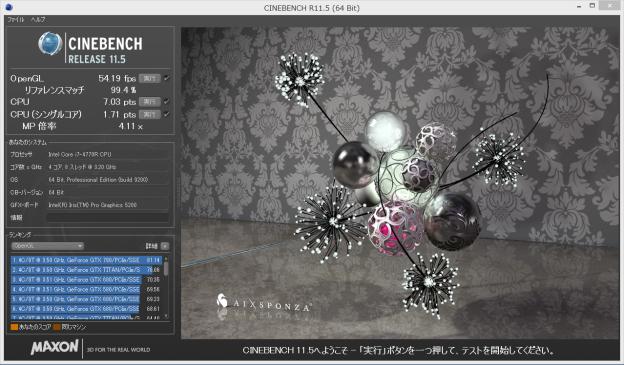This screenshot has height=365, width=624.
Task: Click the MAXON logo at bottom left
Action: [55, 347]
